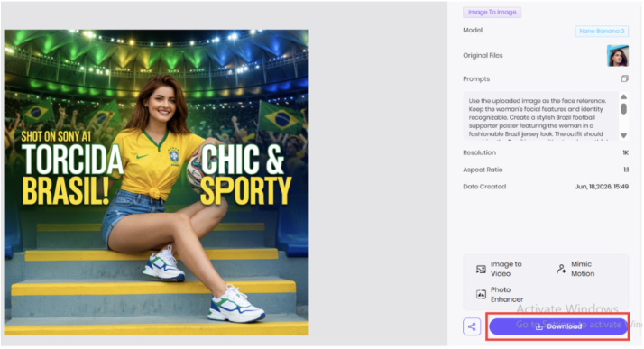Open Photo Enhancer tool
The image size is (644, 349).
coord(500,294)
